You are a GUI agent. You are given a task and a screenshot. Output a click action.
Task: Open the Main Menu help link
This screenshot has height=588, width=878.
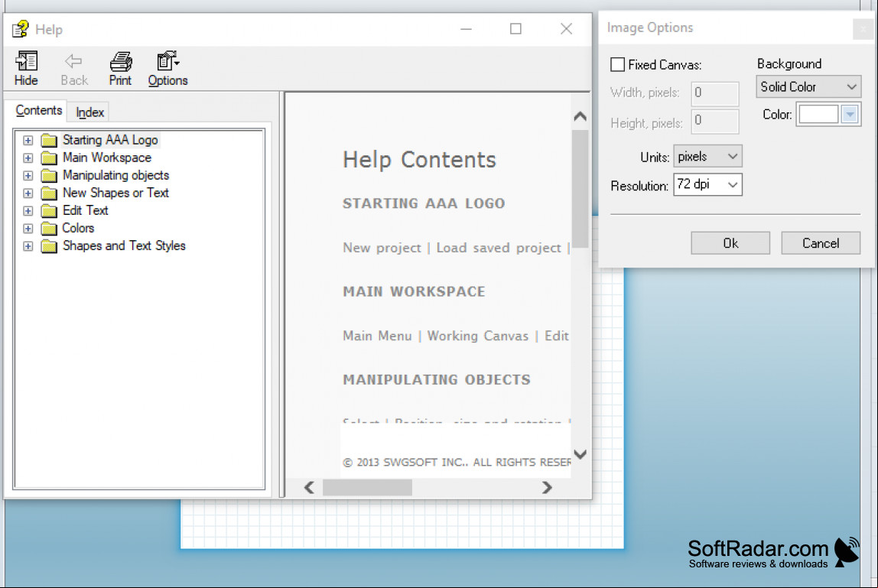tap(377, 336)
